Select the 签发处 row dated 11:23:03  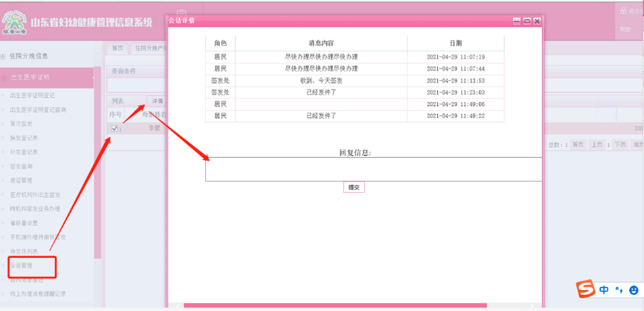[x=355, y=93]
